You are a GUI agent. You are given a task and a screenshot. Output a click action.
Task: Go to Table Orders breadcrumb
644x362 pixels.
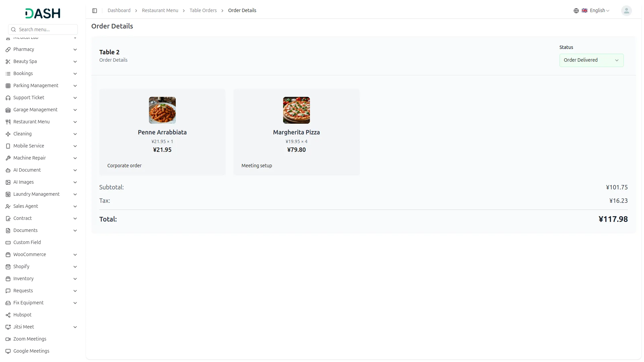coord(203,11)
